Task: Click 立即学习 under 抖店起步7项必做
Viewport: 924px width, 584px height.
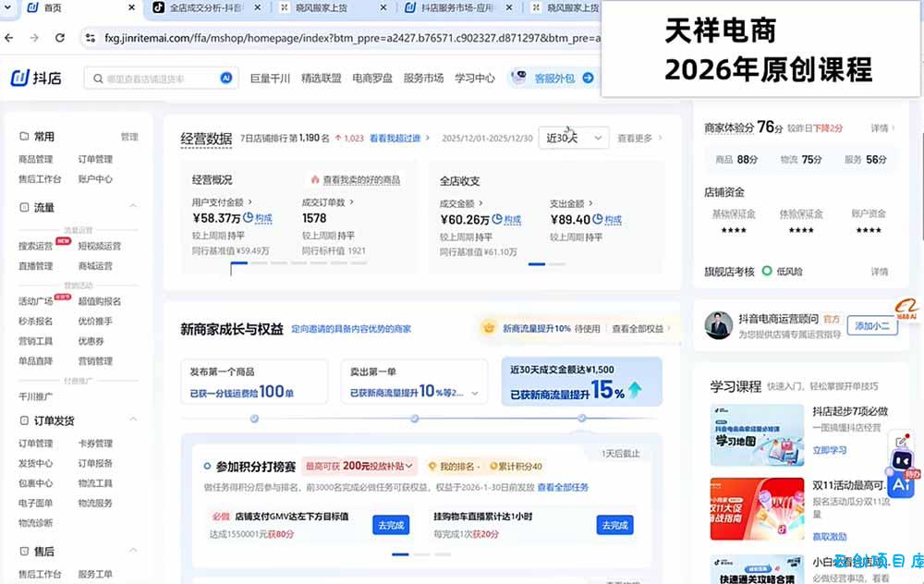Action: click(829, 450)
